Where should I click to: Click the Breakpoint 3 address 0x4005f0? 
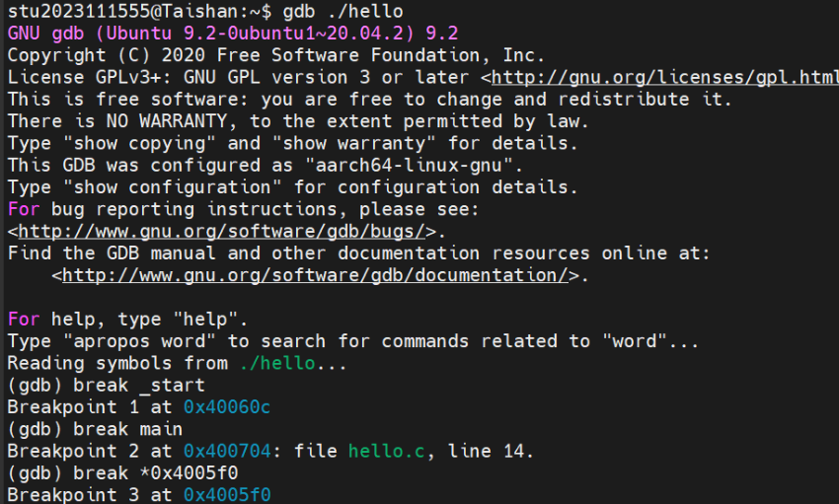click(x=227, y=495)
